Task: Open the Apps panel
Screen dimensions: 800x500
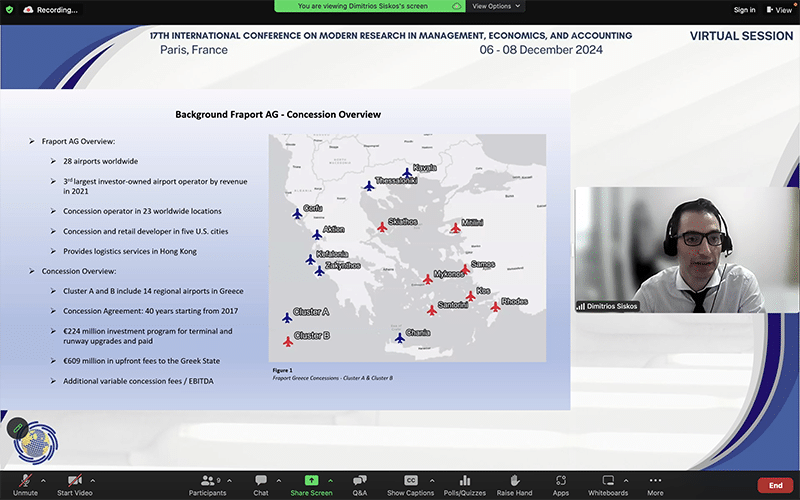Action: point(561,483)
